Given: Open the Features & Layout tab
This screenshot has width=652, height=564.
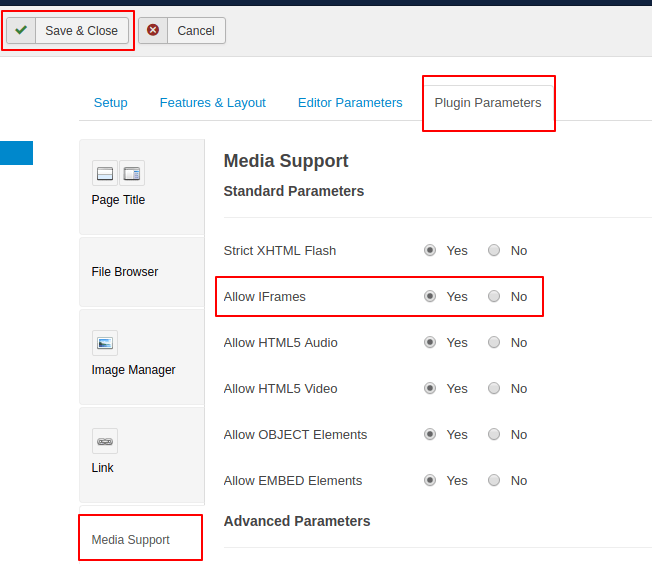Looking at the screenshot, I should coord(212,103).
